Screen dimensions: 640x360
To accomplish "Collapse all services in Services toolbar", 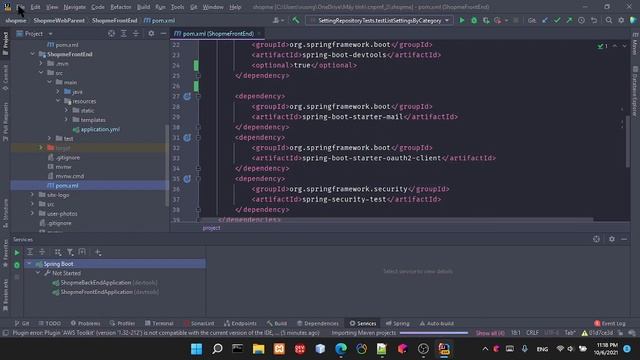I will pyautogui.click(x=42, y=252).
